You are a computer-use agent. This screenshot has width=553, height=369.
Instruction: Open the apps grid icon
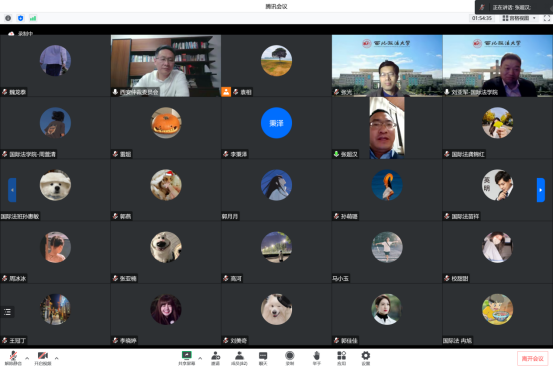341,358
